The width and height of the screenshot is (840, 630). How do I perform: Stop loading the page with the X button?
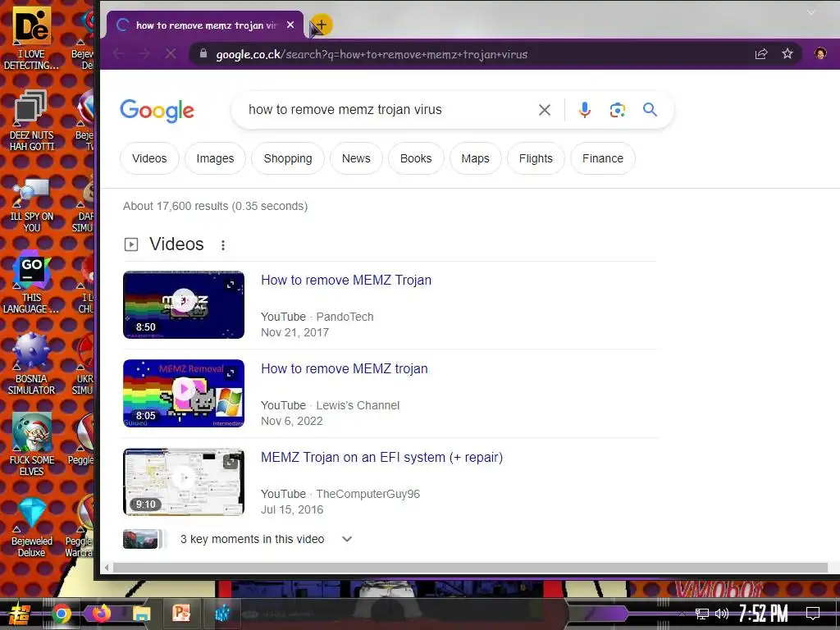coord(171,53)
